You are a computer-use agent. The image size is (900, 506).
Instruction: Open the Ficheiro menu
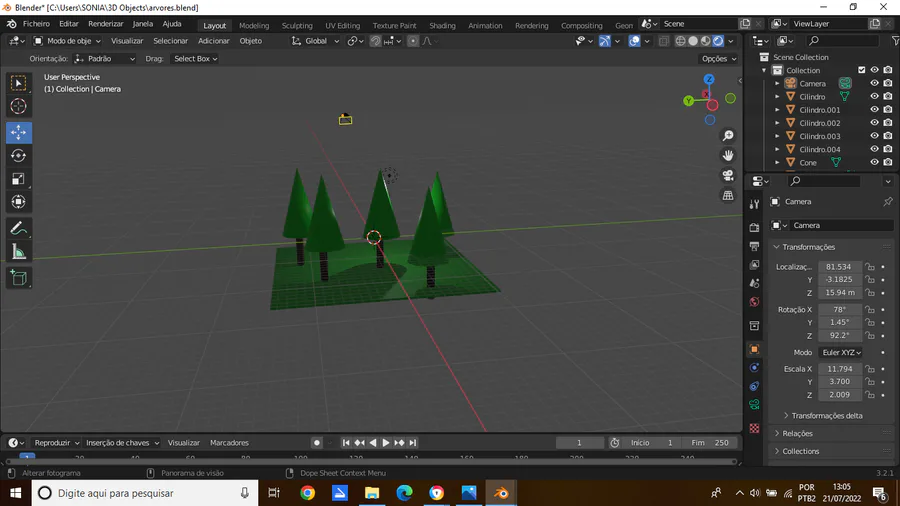coord(36,24)
